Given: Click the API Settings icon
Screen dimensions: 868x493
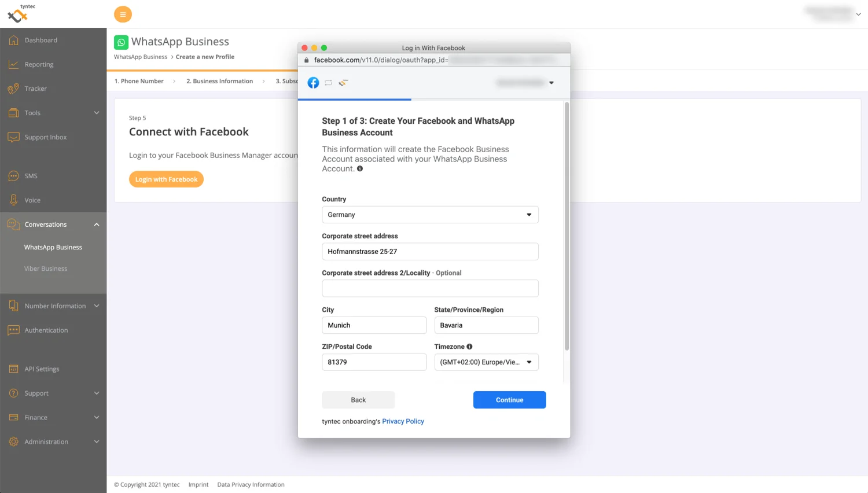Looking at the screenshot, I should pos(13,369).
